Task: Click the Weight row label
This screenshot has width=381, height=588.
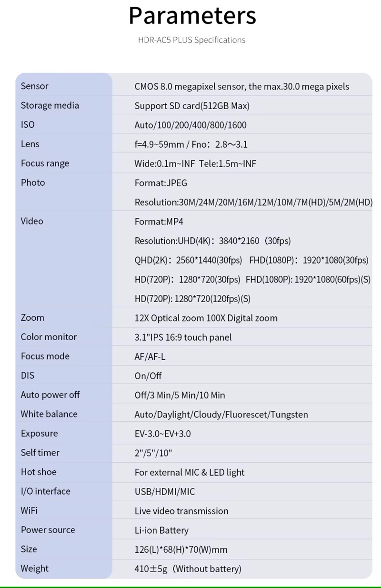Action: 34,568
